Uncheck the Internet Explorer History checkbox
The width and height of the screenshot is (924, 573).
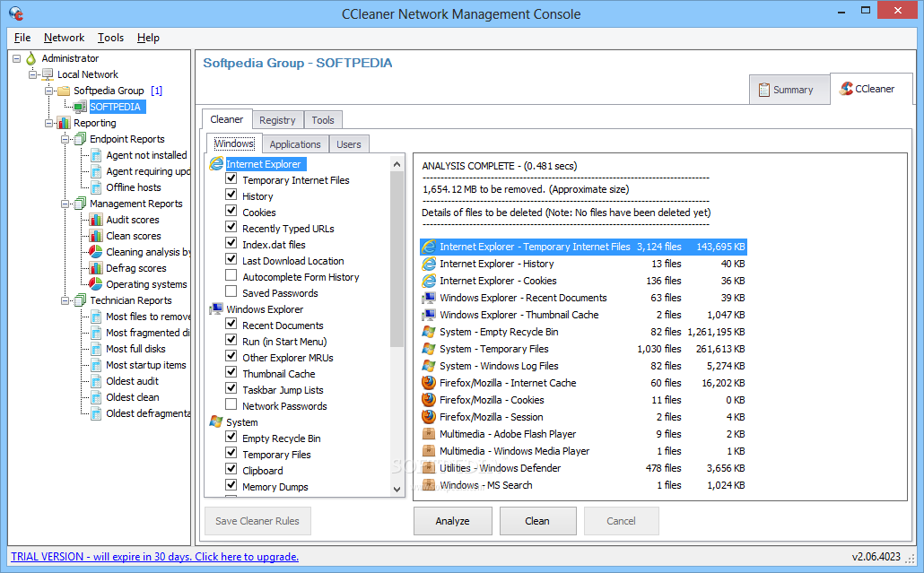[x=231, y=195]
